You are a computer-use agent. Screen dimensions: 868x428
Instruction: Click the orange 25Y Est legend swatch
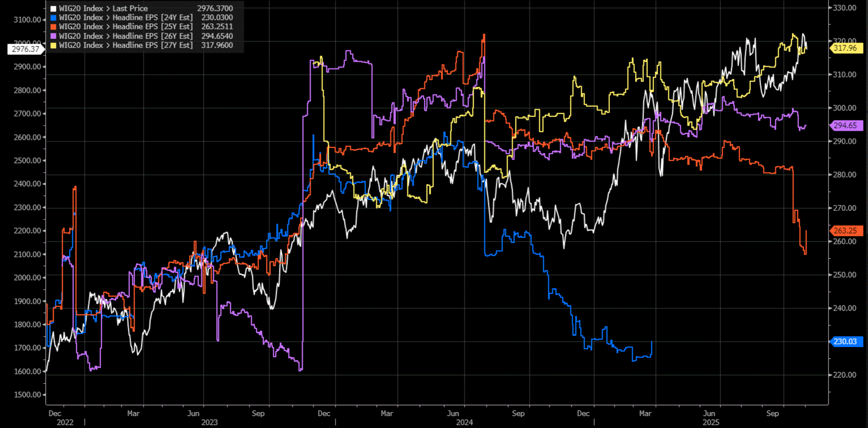point(53,27)
